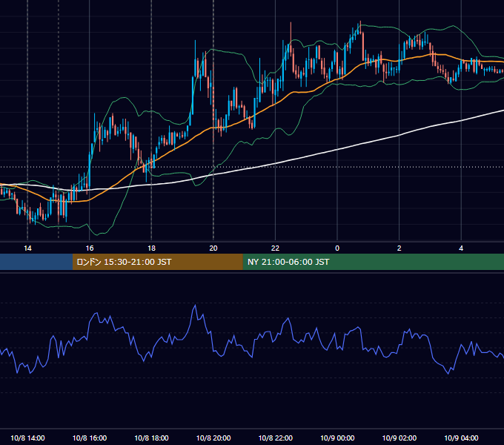Click the 2 hour axis label
This screenshot has height=445, width=504.
click(x=399, y=248)
